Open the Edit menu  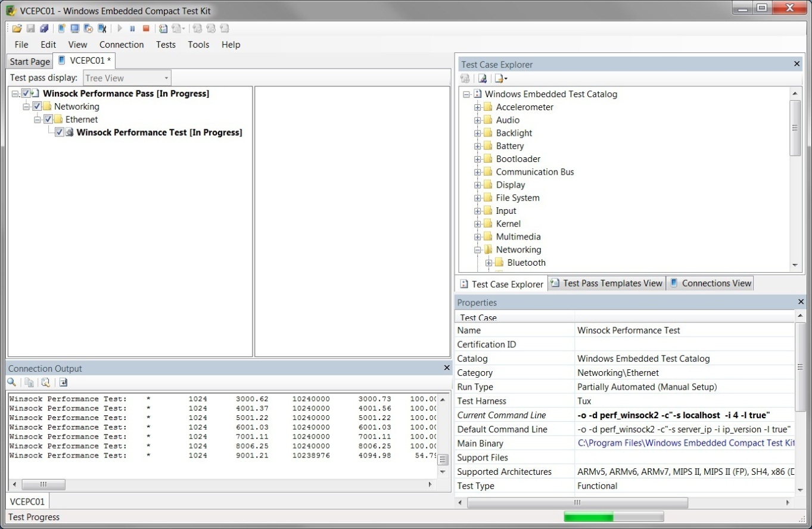48,45
